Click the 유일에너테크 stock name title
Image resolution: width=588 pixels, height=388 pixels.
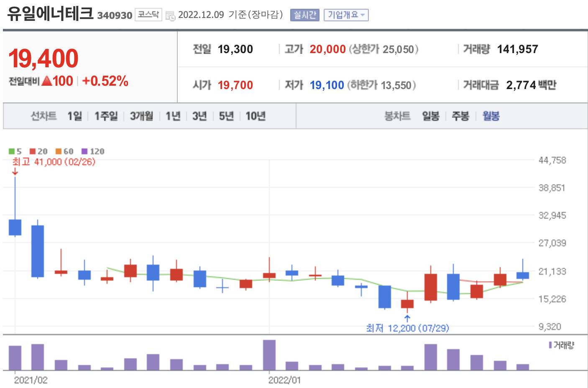pyautogui.click(x=50, y=13)
